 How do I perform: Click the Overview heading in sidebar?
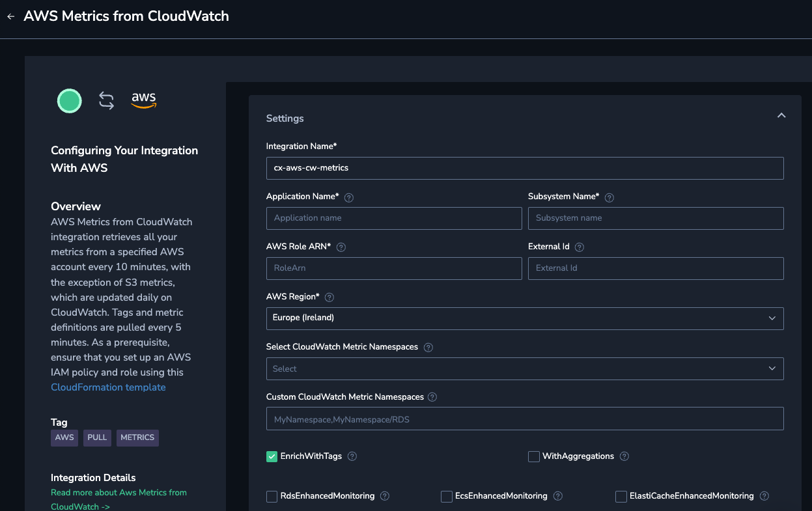pyautogui.click(x=76, y=206)
